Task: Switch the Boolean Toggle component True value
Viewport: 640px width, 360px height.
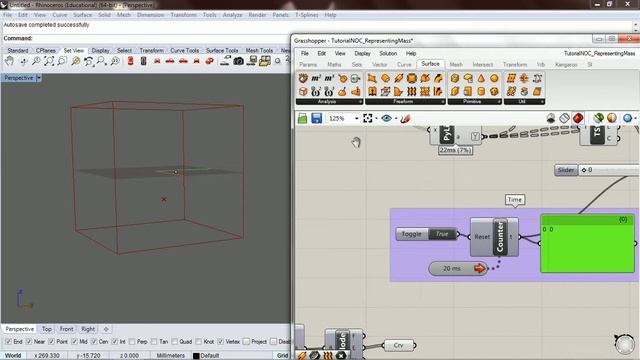Action: [442, 234]
